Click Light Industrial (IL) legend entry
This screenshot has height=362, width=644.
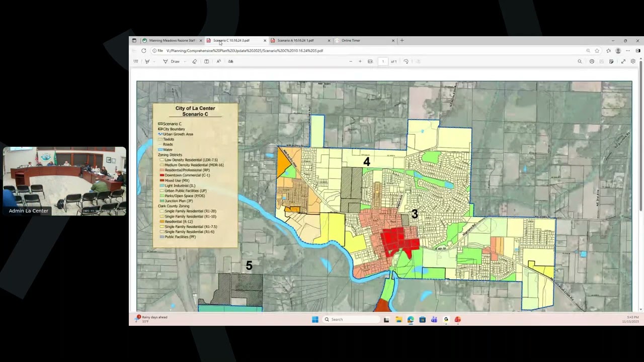pyautogui.click(x=177, y=186)
